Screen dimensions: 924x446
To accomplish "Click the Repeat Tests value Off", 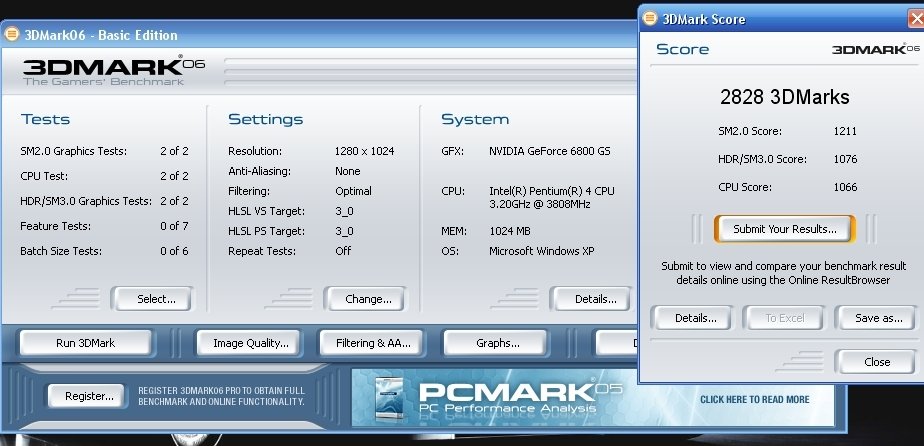I will [343, 251].
